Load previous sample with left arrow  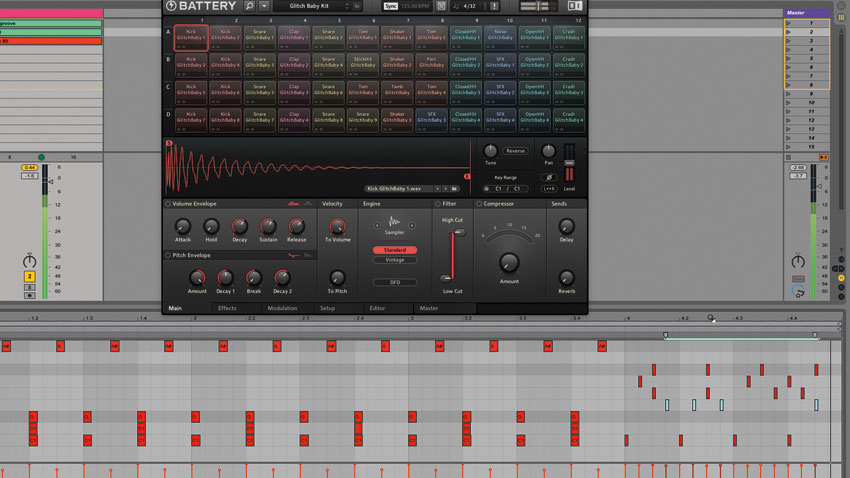[x=437, y=189]
